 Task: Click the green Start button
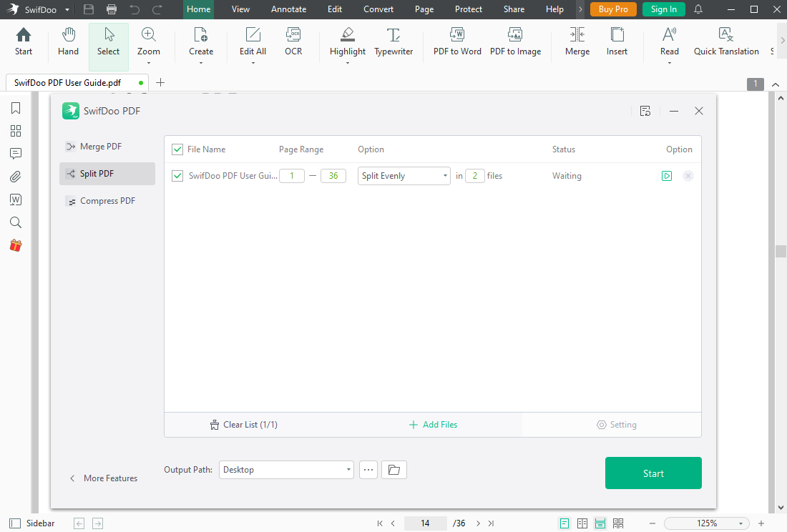coord(653,473)
